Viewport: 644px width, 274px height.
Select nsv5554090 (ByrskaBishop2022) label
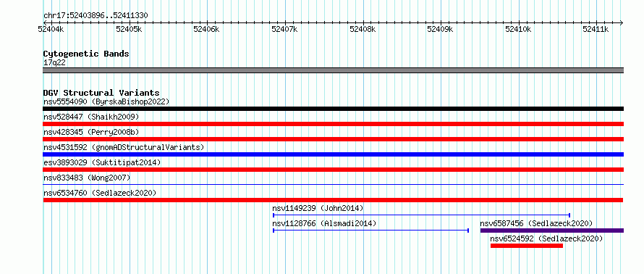tap(106, 101)
